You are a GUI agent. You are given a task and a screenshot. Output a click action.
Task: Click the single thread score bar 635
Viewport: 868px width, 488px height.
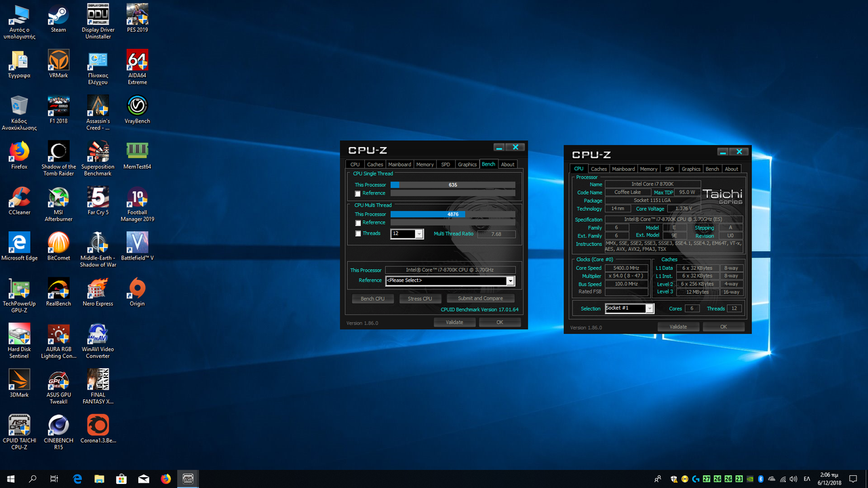point(453,184)
